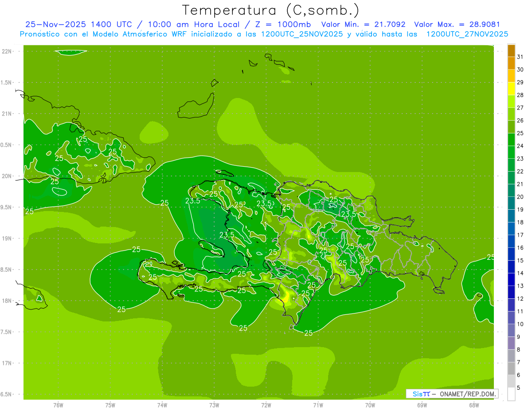Click the legend value 26
Screen dimensions: 532x411
(520, 121)
